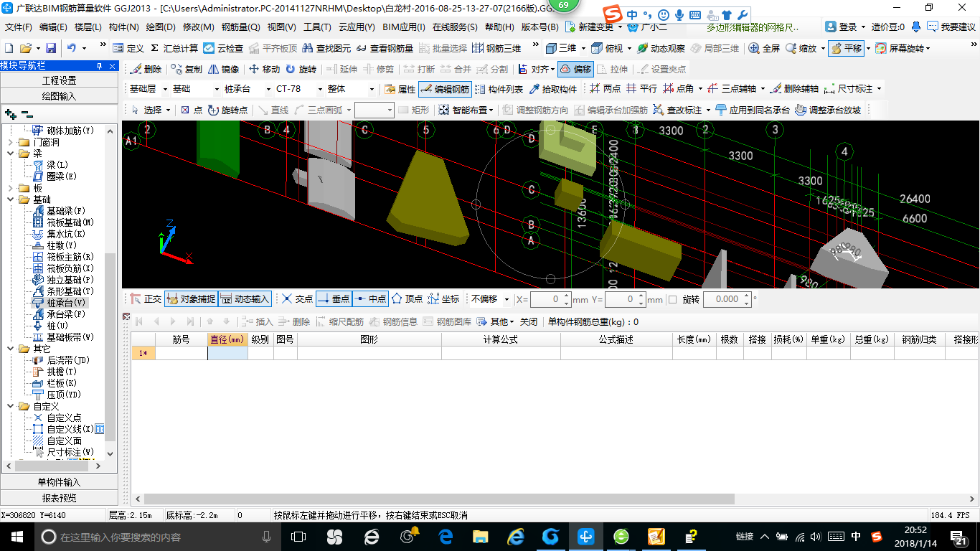
Task: Click 全屏 full screen tool
Action: pos(765,48)
